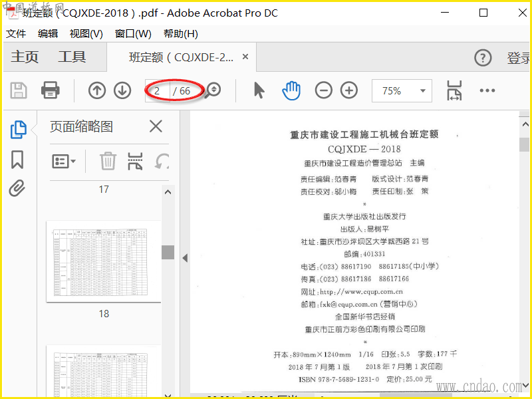
Task: Click the http://www.cqup.com.cn text
Action: pos(361,292)
